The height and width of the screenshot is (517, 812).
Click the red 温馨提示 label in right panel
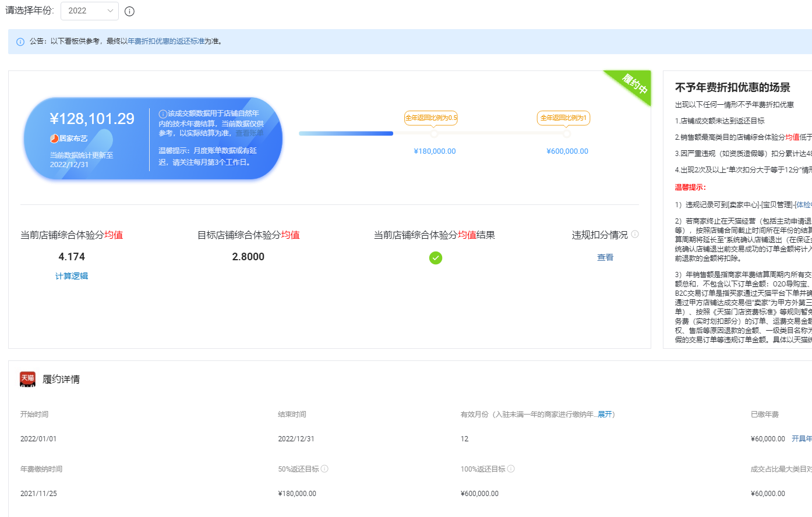(x=690, y=187)
